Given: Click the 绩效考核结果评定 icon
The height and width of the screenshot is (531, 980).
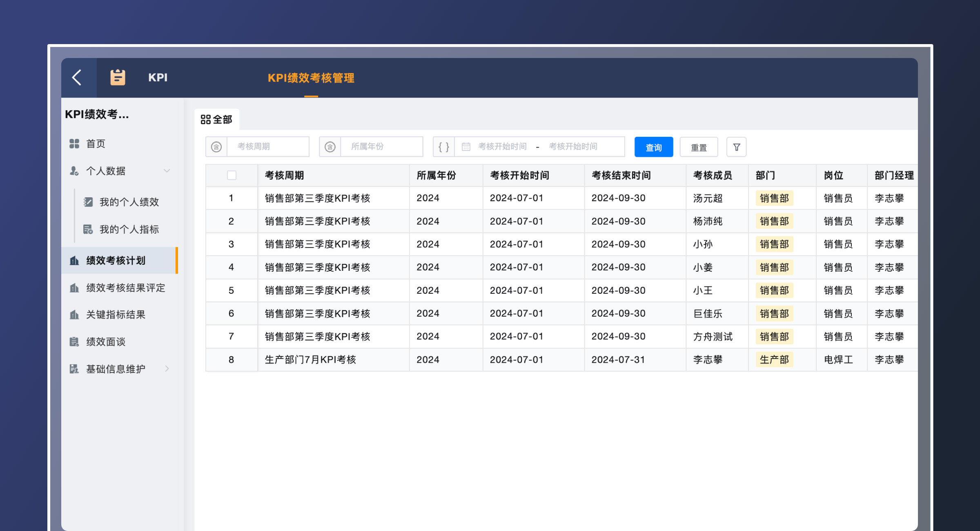Looking at the screenshot, I should [74, 288].
